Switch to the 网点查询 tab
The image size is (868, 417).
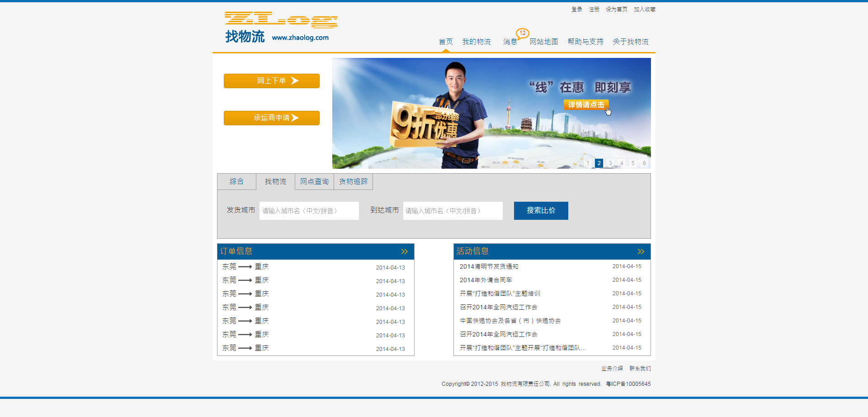coord(314,181)
